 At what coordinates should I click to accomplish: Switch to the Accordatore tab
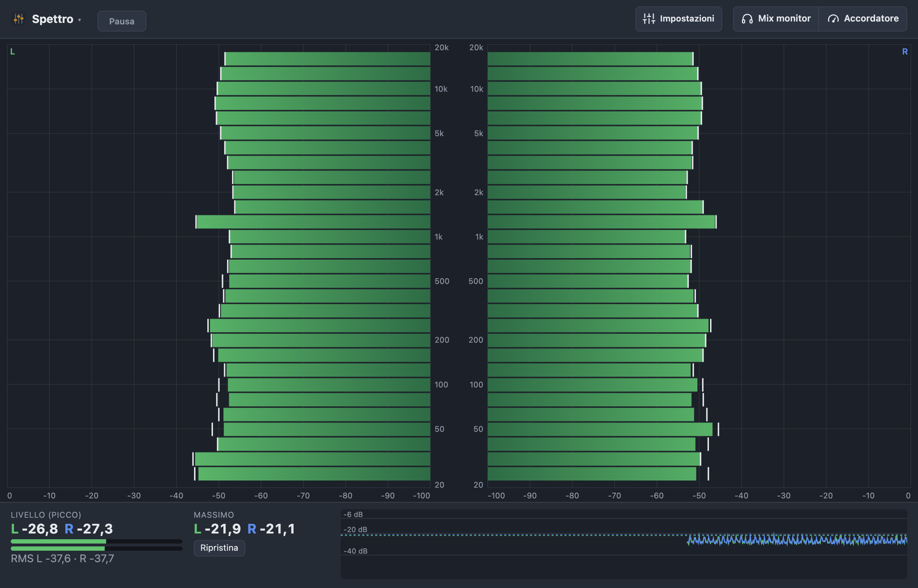point(863,19)
